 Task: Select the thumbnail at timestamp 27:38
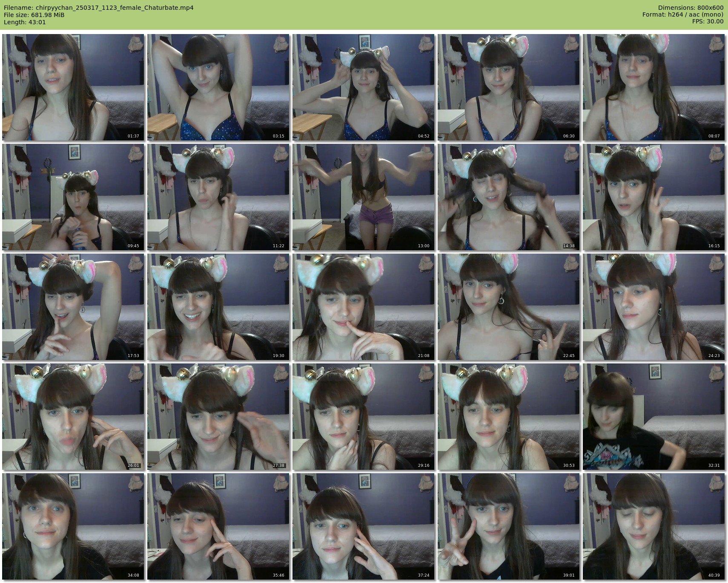(x=218, y=417)
